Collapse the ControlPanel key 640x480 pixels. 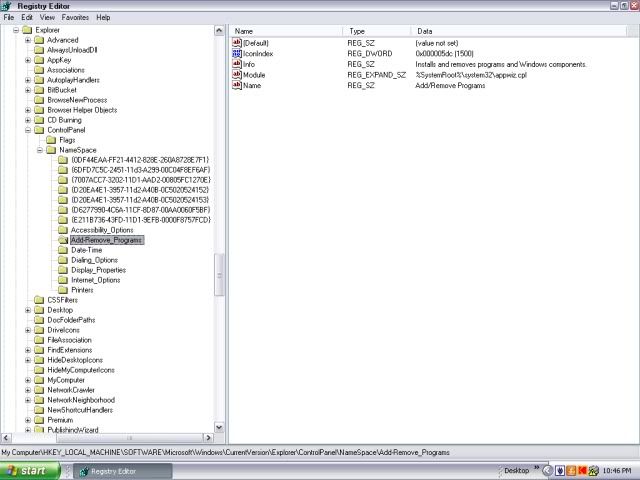coord(28,130)
